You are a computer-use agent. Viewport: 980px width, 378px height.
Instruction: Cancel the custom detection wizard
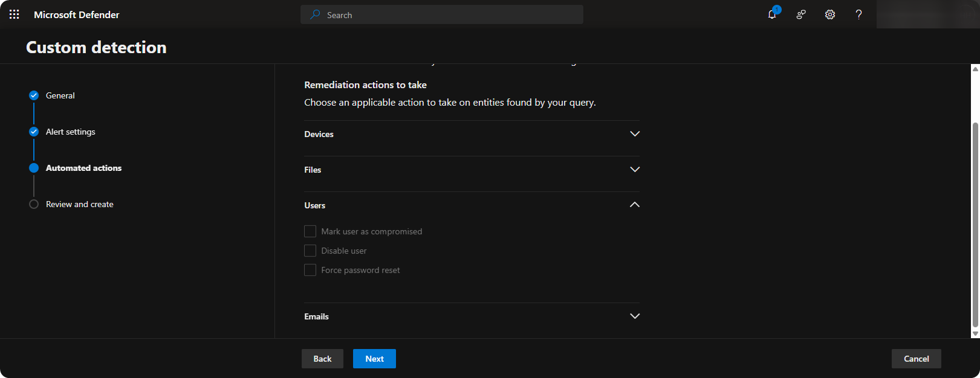point(916,359)
